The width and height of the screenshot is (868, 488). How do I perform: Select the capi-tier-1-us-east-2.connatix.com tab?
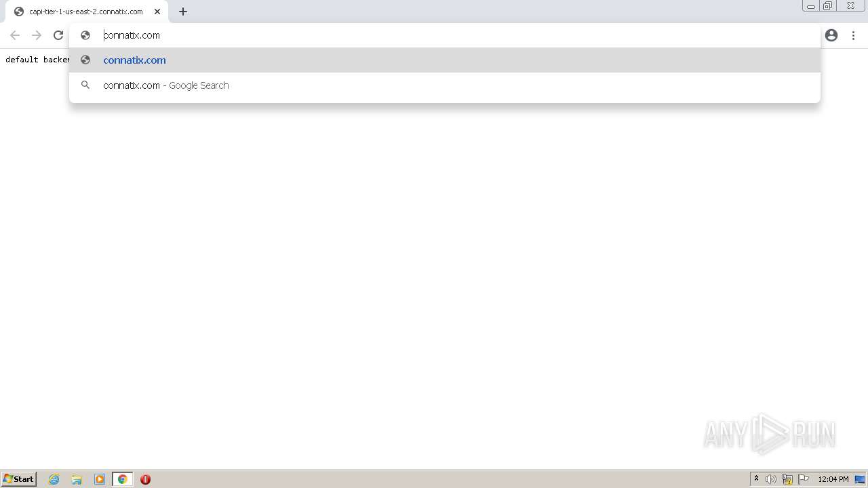coord(86,12)
